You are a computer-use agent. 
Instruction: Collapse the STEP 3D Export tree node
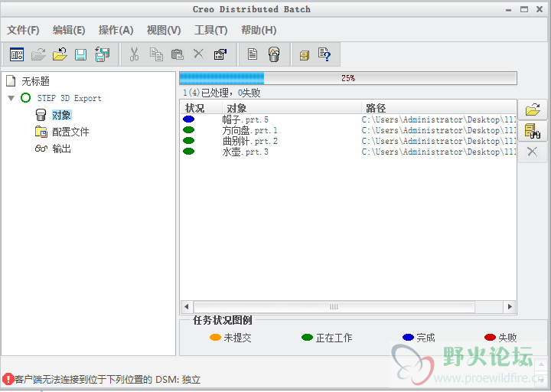(11, 98)
